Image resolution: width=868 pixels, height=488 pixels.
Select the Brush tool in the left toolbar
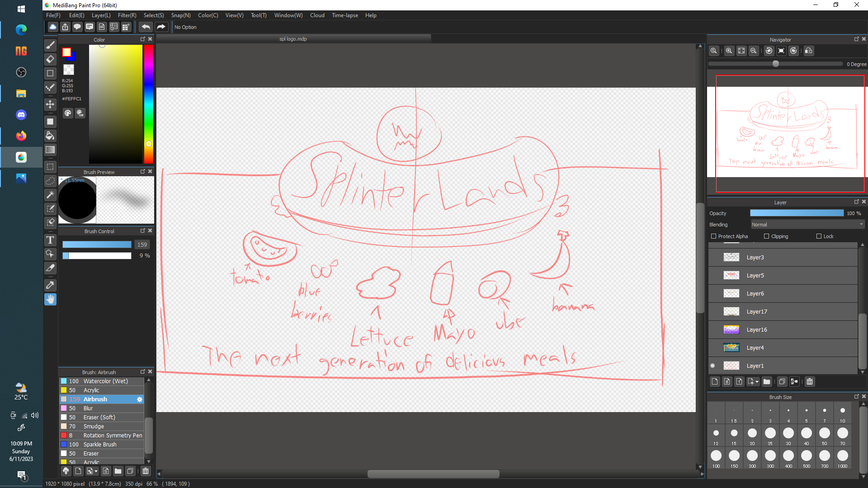click(x=50, y=45)
